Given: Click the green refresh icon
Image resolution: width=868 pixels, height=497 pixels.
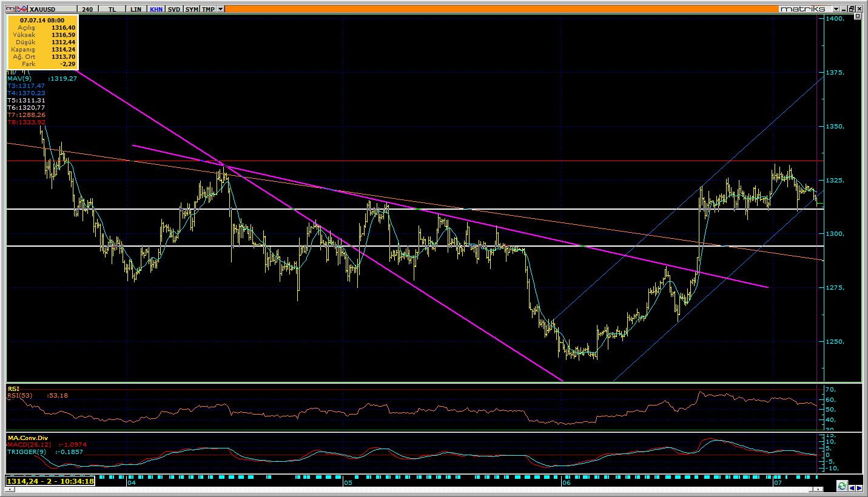Looking at the screenshot, I should [842, 486].
